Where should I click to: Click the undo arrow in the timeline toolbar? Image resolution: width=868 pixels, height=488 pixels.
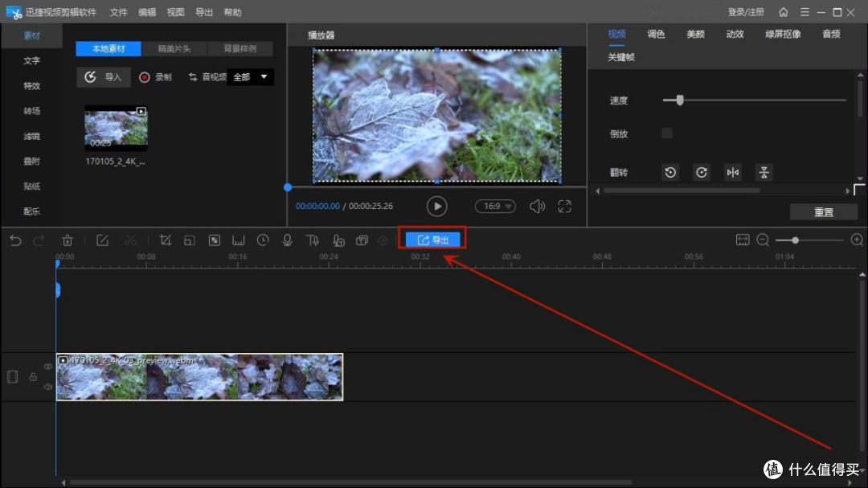point(15,240)
